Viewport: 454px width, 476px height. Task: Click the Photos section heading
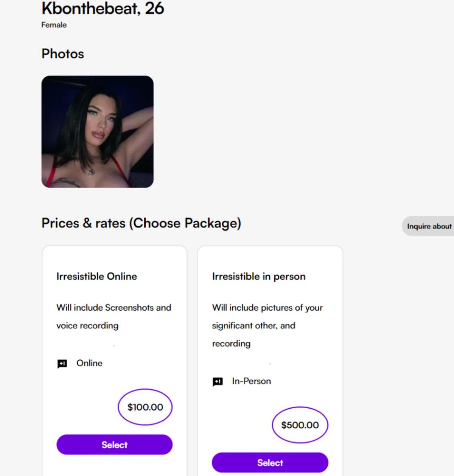click(63, 54)
